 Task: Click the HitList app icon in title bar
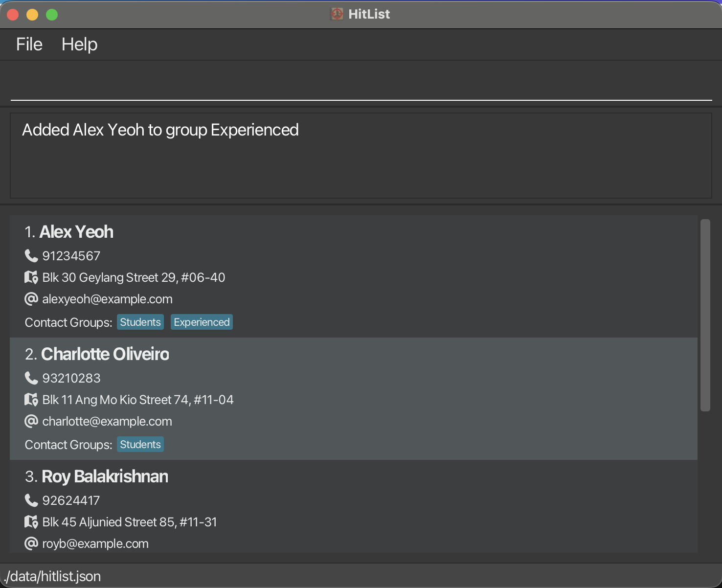pyautogui.click(x=337, y=14)
